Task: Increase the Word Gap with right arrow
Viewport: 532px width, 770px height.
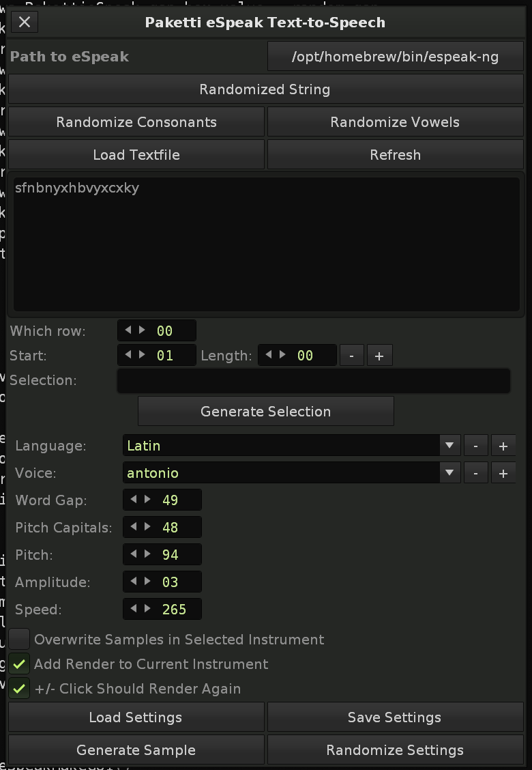Action: pyautogui.click(x=147, y=500)
